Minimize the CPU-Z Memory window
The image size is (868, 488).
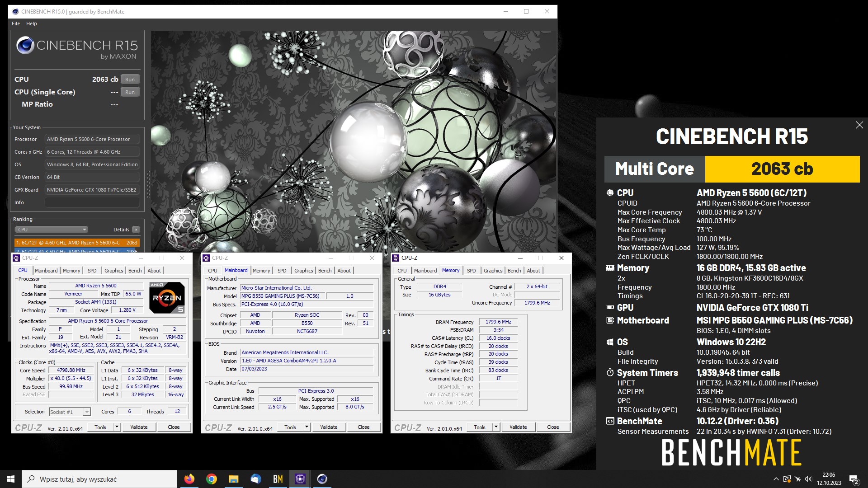[x=520, y=258]
